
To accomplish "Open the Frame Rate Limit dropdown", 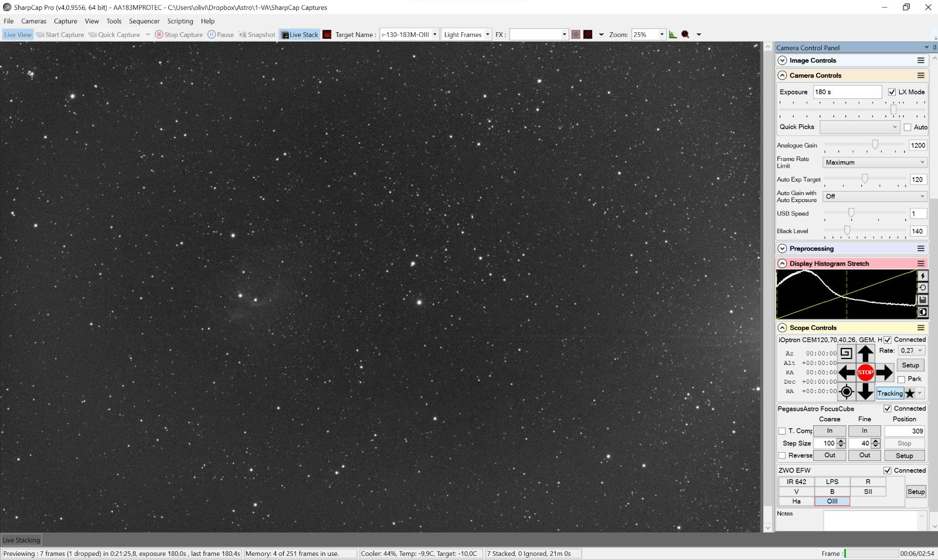I will click(874, 162).
